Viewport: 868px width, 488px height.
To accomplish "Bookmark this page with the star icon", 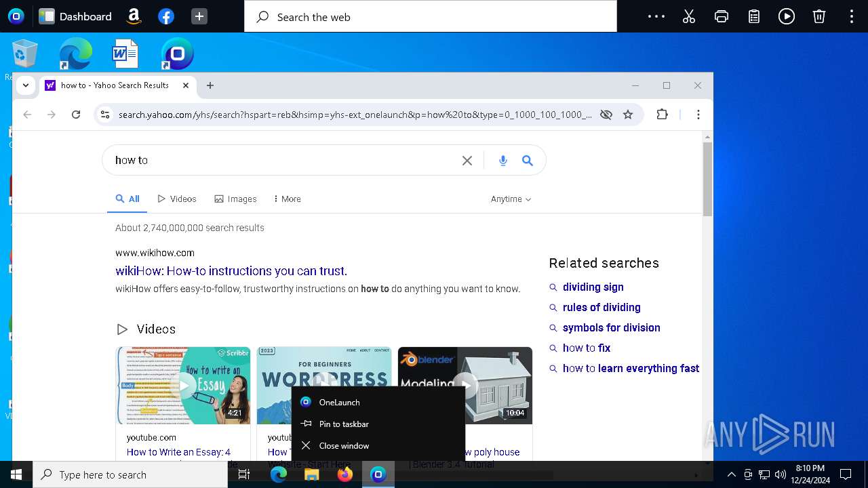I will click(628, 115).
